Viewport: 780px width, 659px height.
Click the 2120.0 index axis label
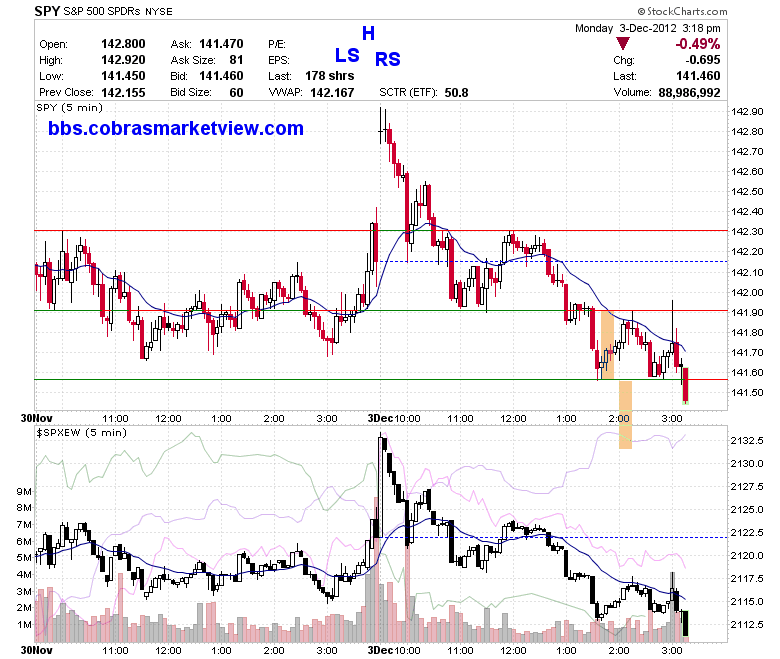click(x=747, y=556)
